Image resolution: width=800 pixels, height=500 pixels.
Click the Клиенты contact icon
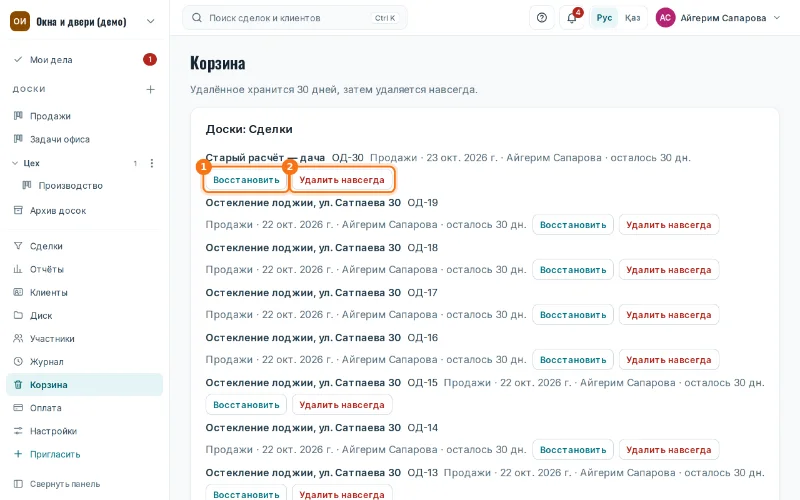pos(18,292)
